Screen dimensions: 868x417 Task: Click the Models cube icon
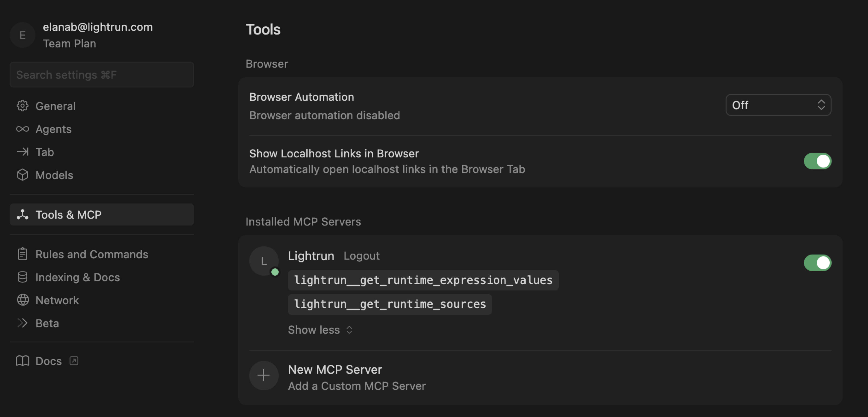tap(22, 175)
